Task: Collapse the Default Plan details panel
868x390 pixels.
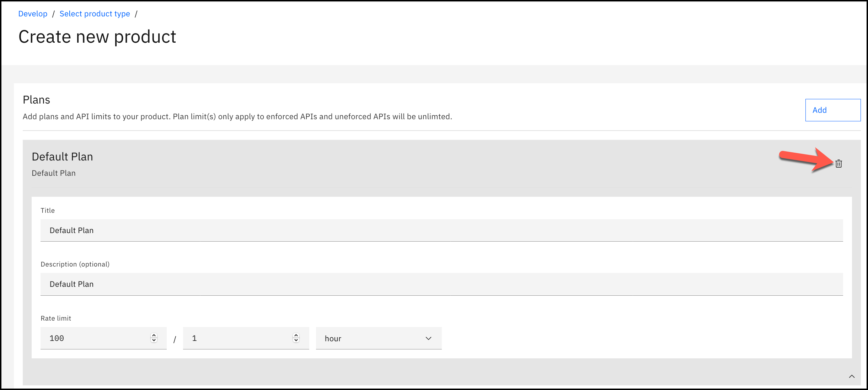Action: pyautogui.click(x=852, y=376)
